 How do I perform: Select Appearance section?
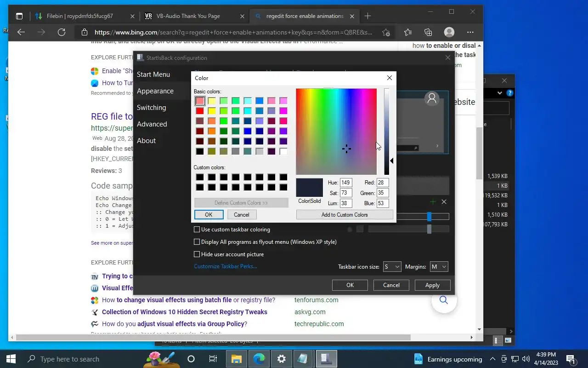point(155,91)
